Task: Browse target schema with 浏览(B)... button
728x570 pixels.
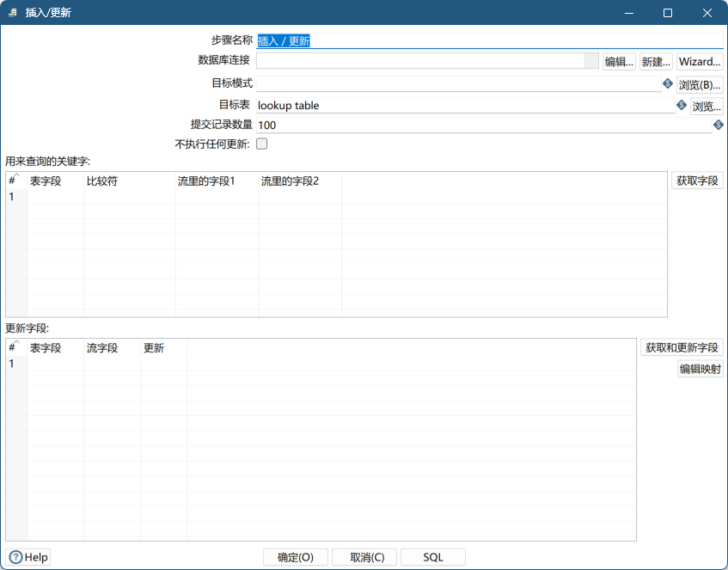Action: coord(700,85)
